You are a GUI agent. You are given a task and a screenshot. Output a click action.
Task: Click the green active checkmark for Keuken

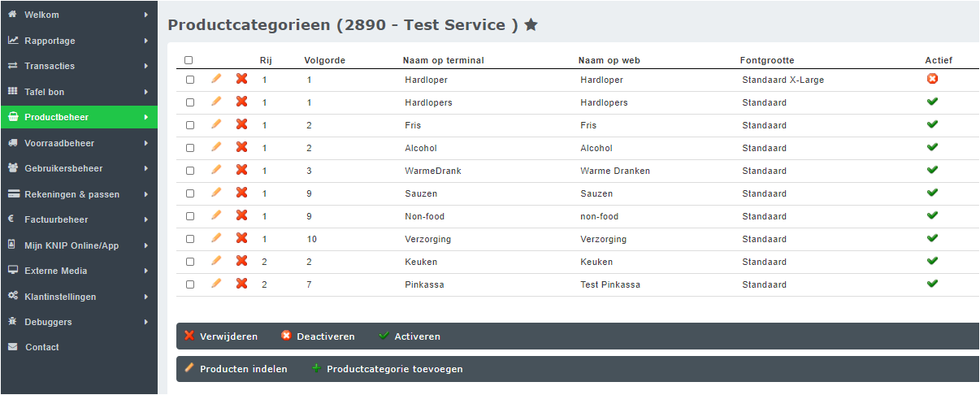tap(932, 261)
